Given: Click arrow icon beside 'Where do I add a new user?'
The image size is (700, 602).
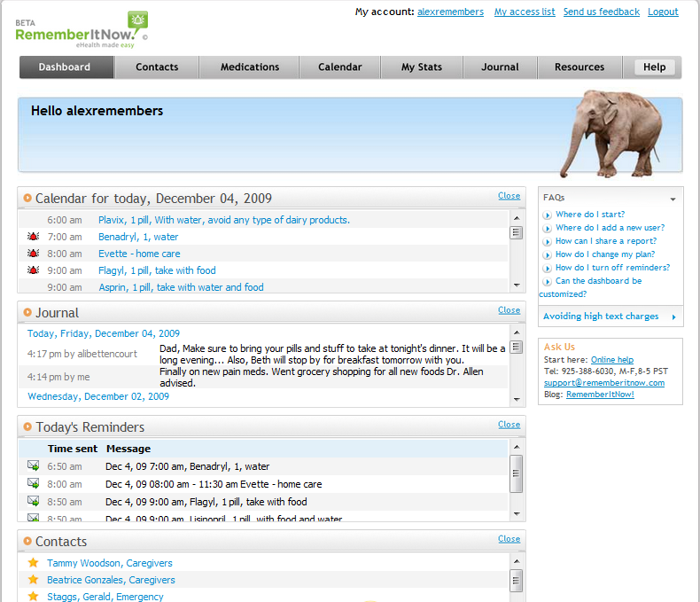Looking at the screenshot, I should coord(547,228).
